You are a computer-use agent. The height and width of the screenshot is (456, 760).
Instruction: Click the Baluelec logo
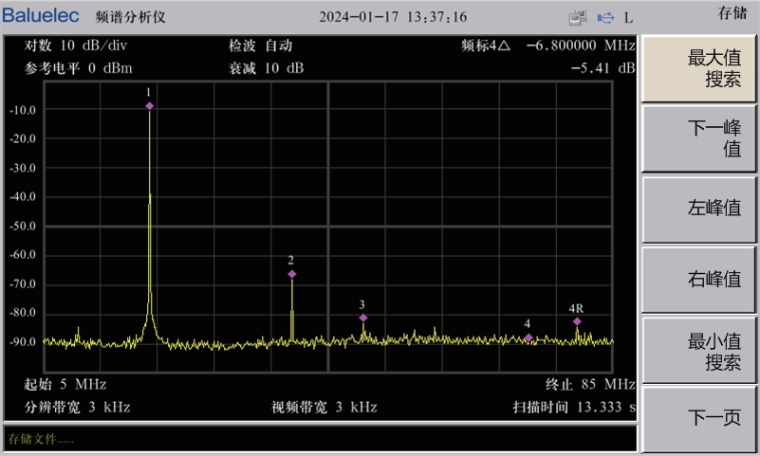tap(40, 16)
